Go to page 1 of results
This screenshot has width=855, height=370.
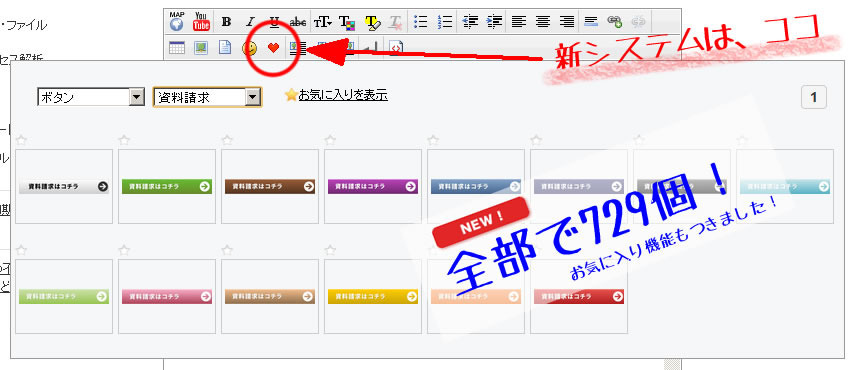[x=814, y=98]
